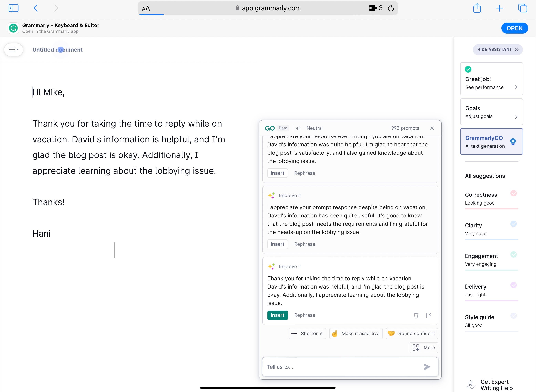Reload the current page
The image size is (536, 392).
[x=391, y=8]
